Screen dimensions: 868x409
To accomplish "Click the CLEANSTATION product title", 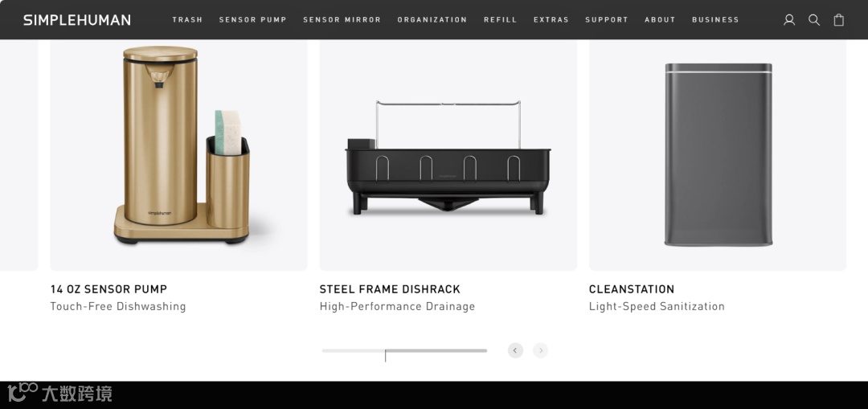I will 632,289.
